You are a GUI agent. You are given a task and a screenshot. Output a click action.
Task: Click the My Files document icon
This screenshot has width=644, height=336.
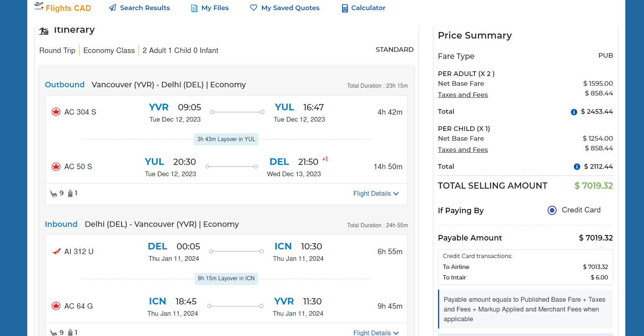(194, 8)
